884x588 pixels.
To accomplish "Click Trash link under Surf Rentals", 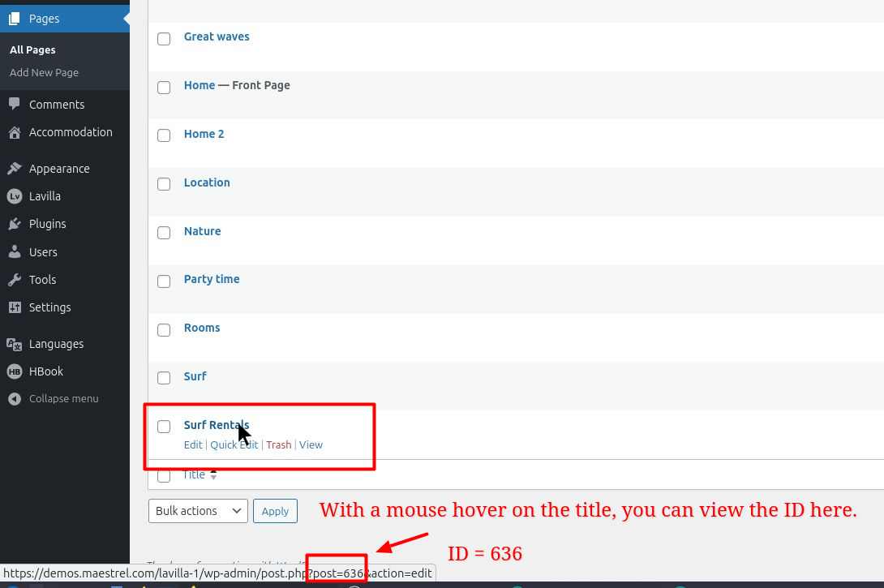I will (278, 444).
